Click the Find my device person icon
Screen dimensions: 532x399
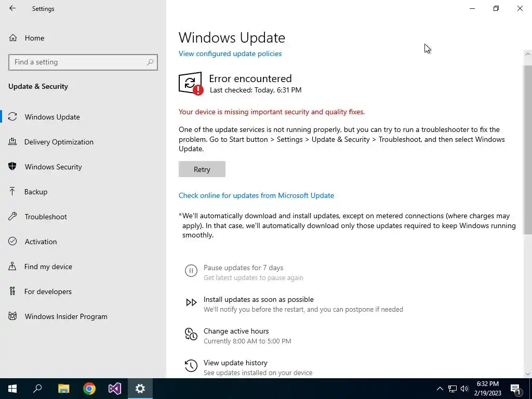[12, 266]
